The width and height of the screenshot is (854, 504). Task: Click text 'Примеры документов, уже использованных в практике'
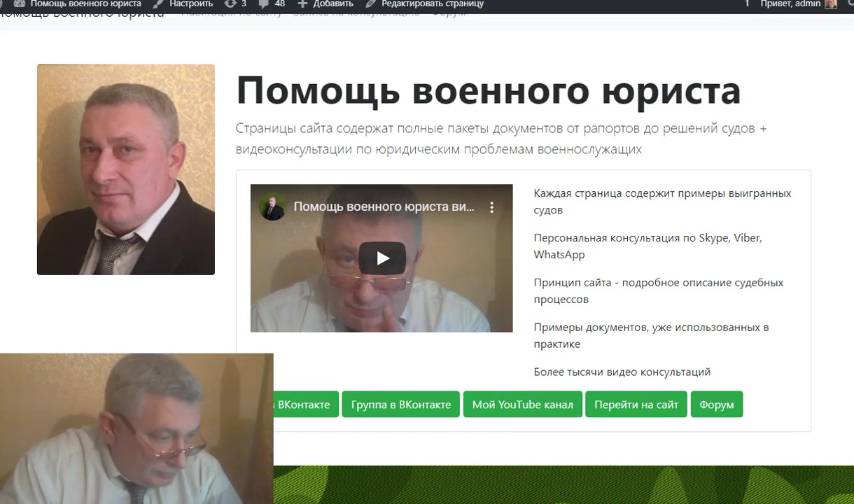(x=651, y=336)
